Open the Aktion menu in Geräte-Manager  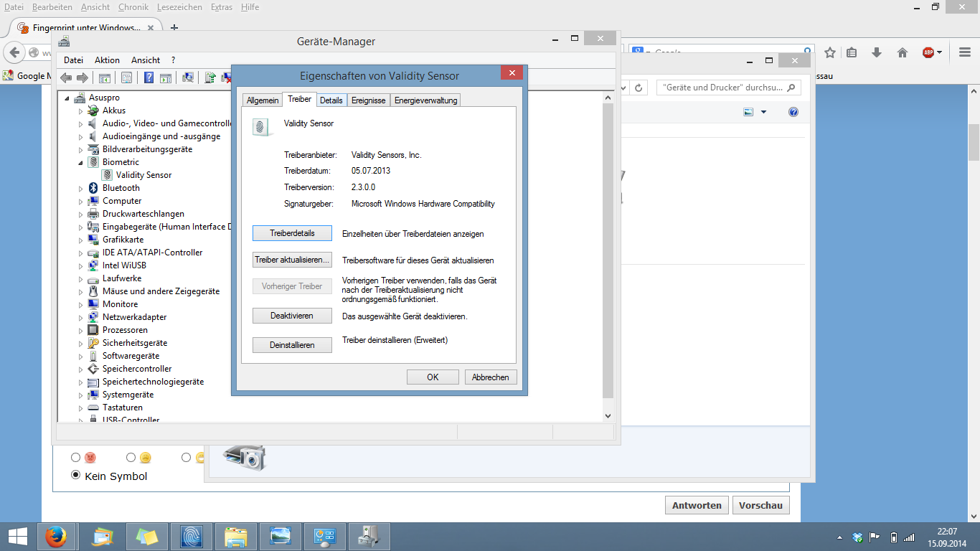(x=107, y=60)
